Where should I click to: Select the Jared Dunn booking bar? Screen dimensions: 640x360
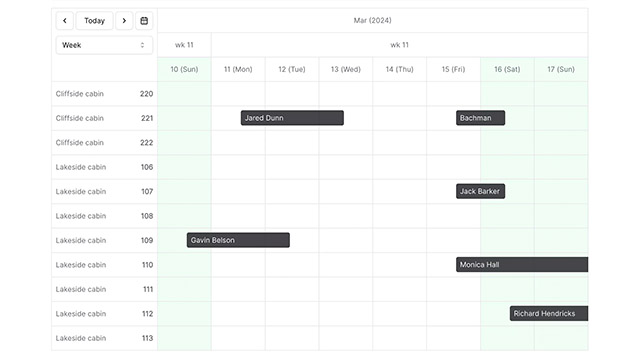tap(292, 118)
